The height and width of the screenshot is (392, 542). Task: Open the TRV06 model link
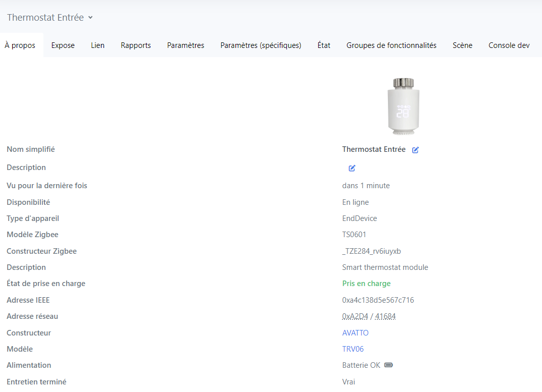pyautogui.click(x=353, y=349)
